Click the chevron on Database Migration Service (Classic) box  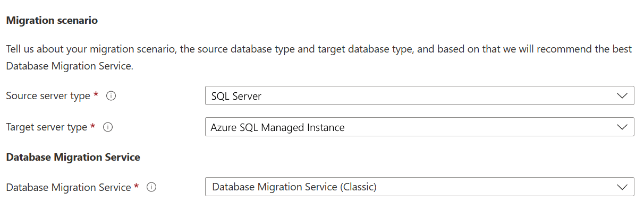click(x=622, y=187)
